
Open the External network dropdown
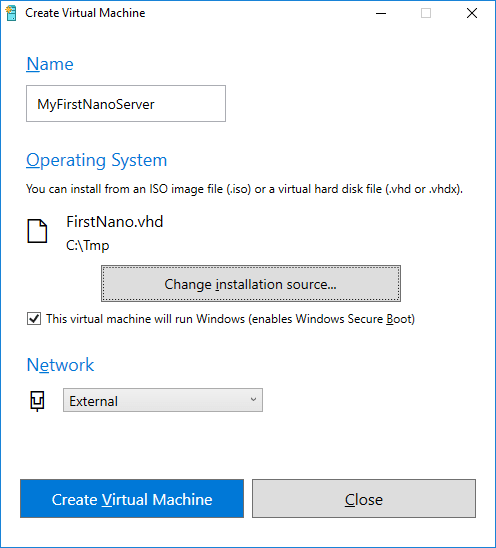(x=163, y=400)
